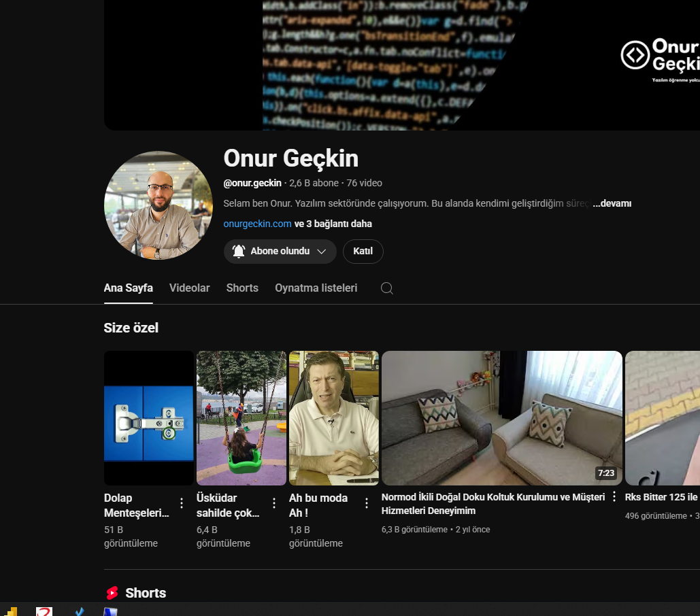
Task: Switch to the Videolar tab
Action: [x=189, y=288]
